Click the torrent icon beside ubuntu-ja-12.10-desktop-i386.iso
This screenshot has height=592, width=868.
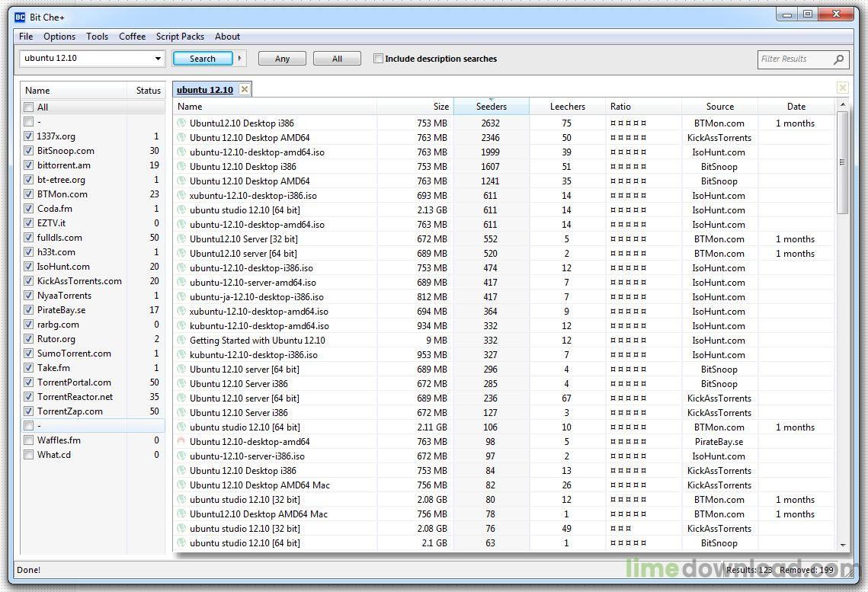[x=181, y=297]
